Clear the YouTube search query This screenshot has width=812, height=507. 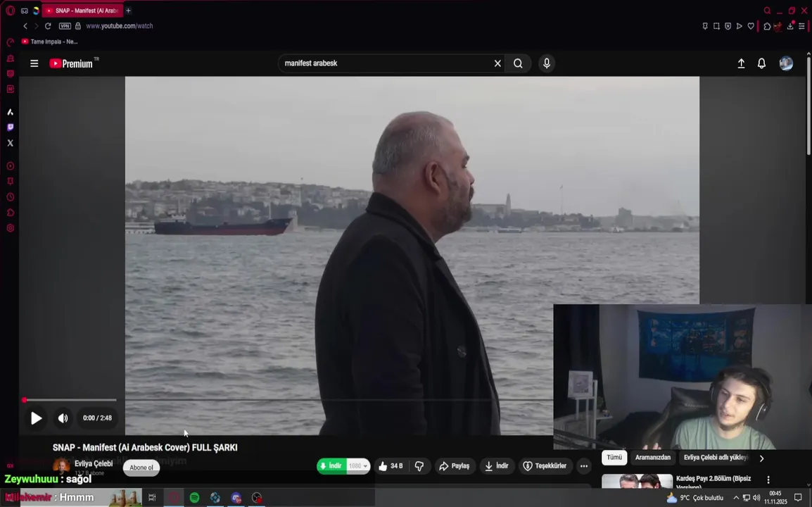point(497,63)
